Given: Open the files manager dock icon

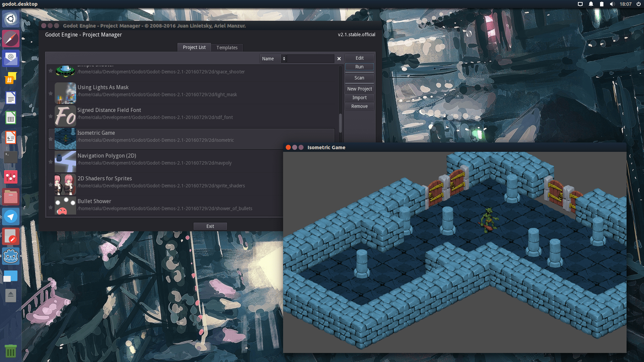Looking at the screenshot, I should click(x=11, y=197).
